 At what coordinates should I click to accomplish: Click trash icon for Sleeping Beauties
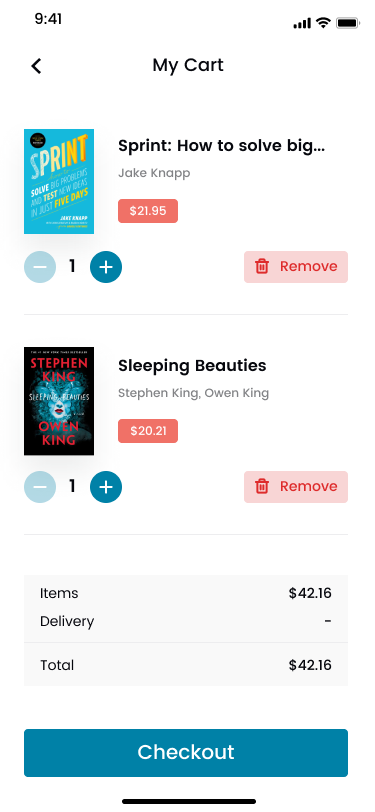pyautogui.click(x=262, y=487)
